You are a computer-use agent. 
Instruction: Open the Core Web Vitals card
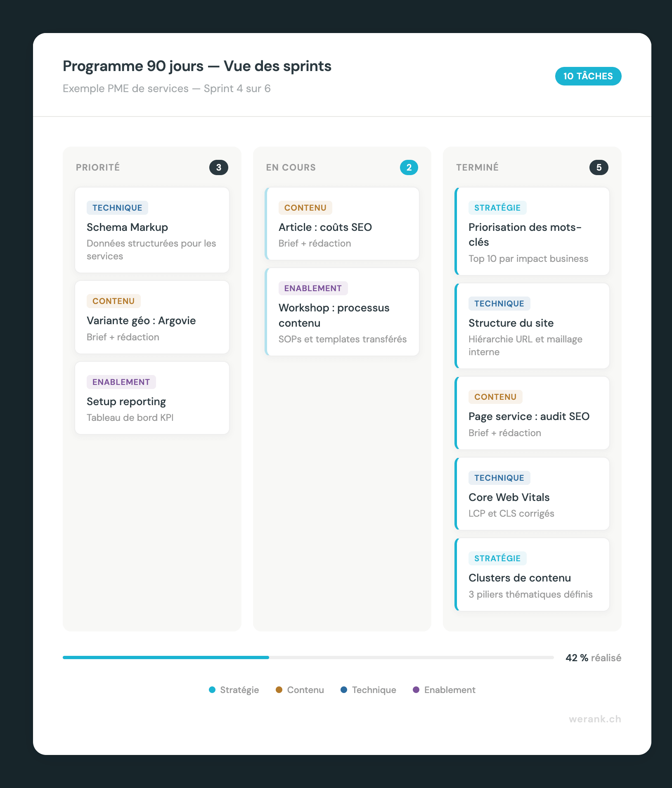coord(532,494)
